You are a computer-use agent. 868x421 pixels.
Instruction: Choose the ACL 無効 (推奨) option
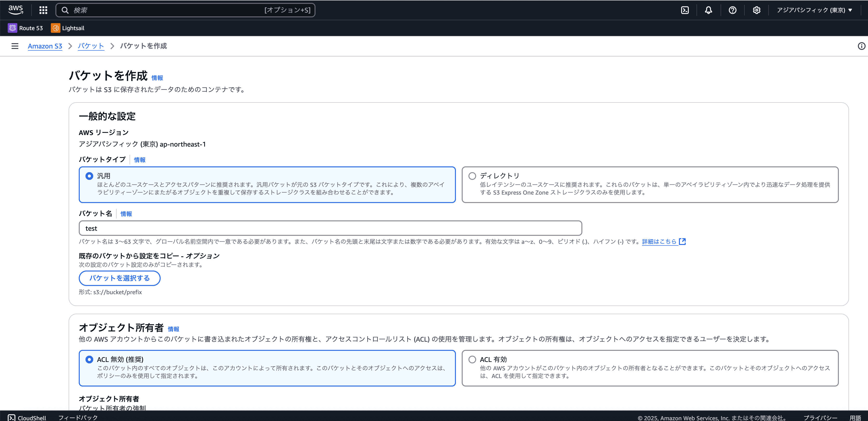point(89,359)
